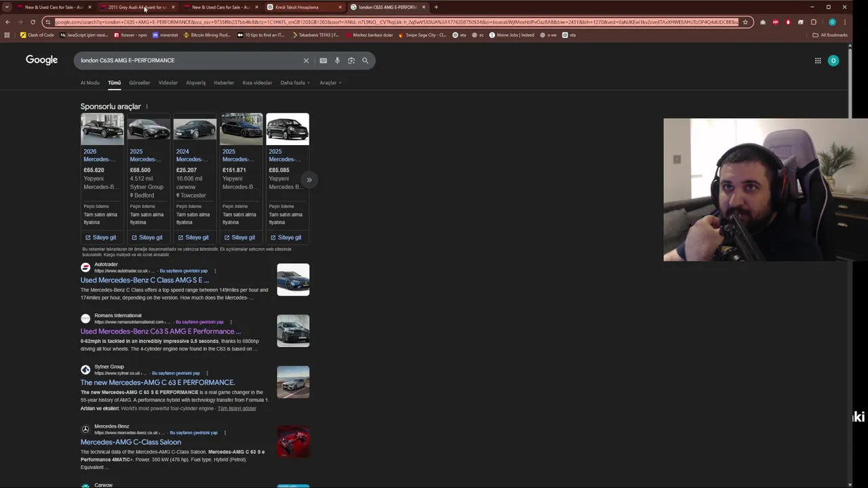The height and width of the screenshot is (488, 868).
Task: Open Google Lens image search
Action: (x=351, y=60)
